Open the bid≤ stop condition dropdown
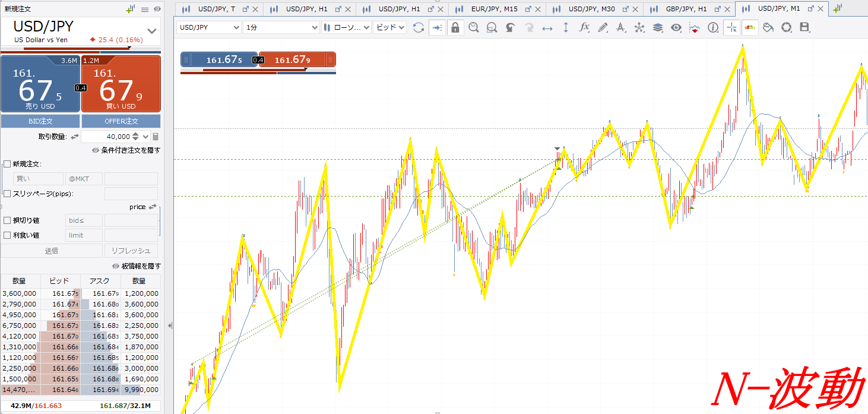This screenshot has width=868, height=414. (84, 220)
